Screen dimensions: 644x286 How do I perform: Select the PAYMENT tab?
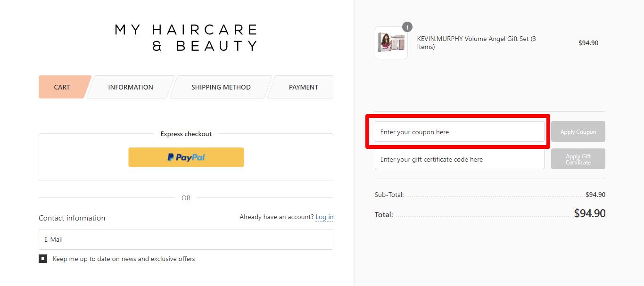tap(304, 87)
